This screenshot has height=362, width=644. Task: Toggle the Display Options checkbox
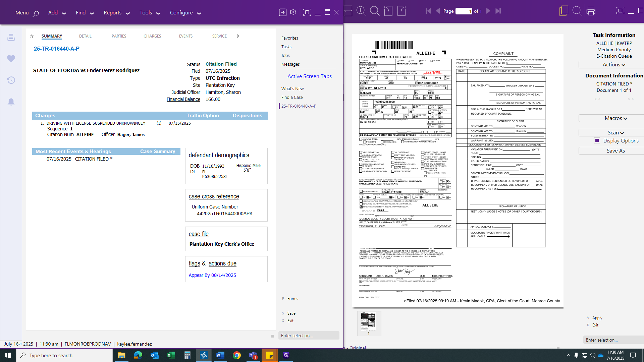(x=597, y=140)
